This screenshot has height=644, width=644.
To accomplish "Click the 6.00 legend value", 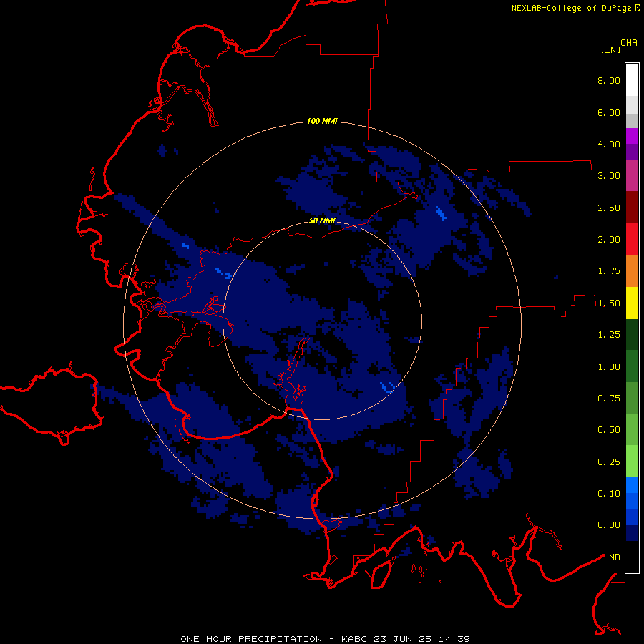I will (609, 112).
